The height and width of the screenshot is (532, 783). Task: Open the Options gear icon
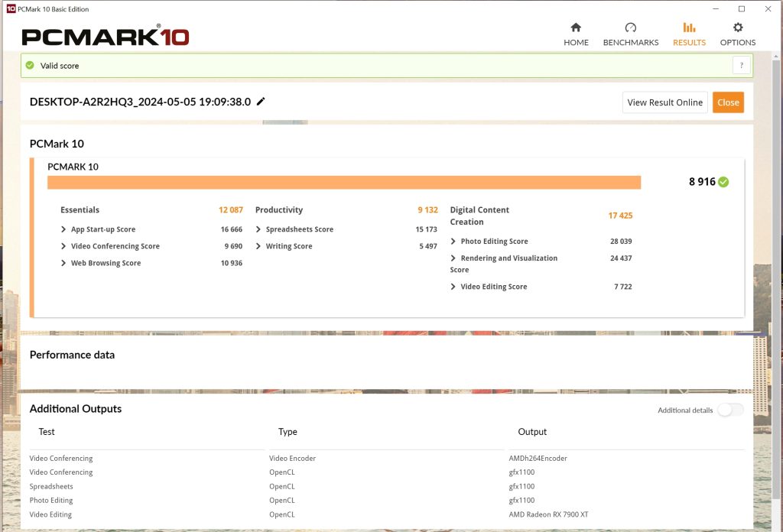[x=738, y=28]
